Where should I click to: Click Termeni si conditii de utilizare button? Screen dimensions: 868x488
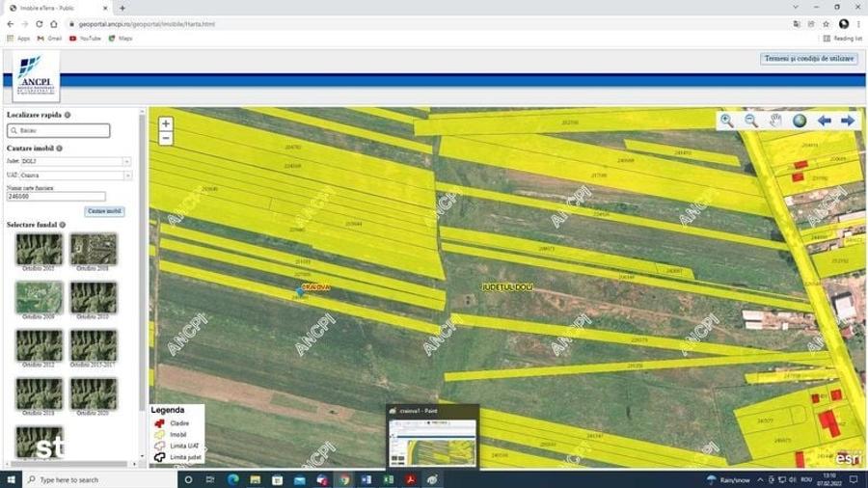(809, 59)
